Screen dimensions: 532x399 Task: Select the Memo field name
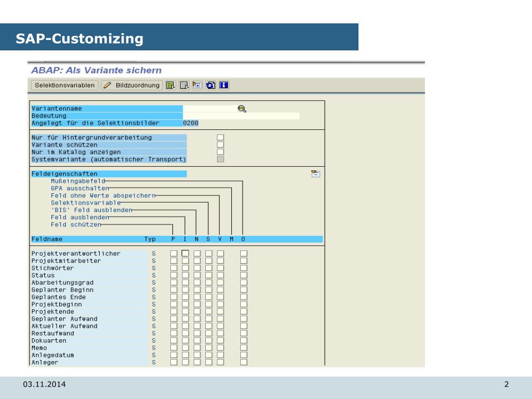click(39, 348)
